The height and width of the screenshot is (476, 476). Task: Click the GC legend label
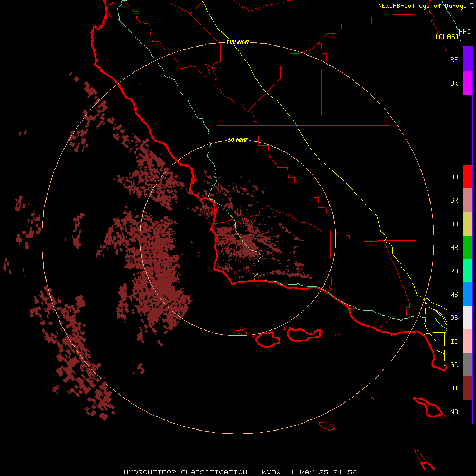pos(454,365)
